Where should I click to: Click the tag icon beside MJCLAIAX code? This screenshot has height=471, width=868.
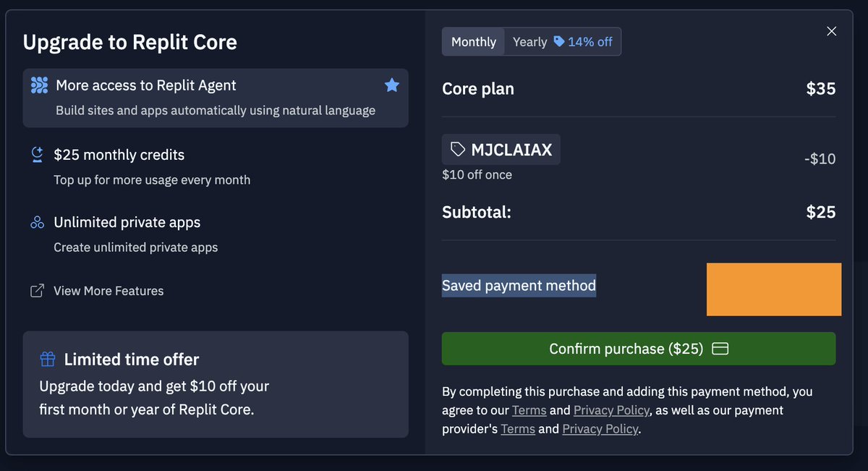click(x=458, y=150)
